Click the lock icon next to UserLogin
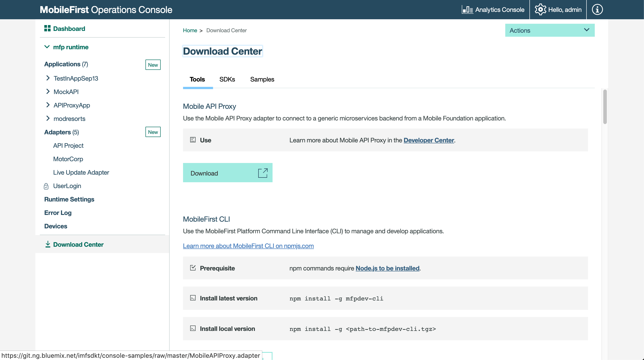This screenshot has width=644, height=360. click(x=46, y=186)
